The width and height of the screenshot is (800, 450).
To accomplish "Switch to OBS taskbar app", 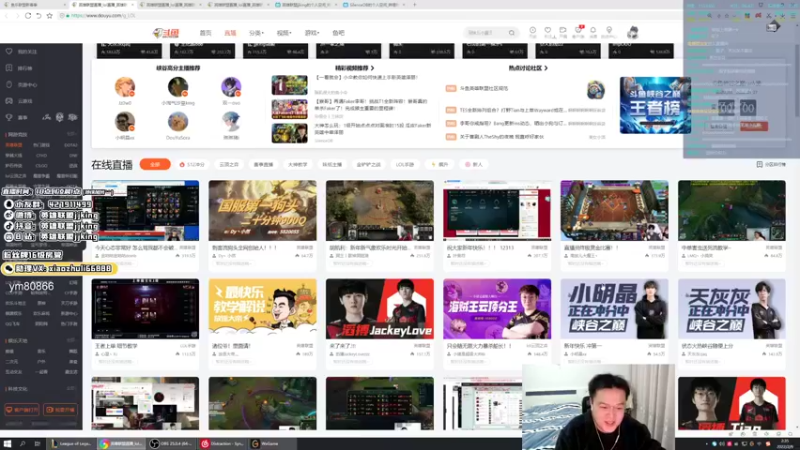I will [x=172, y=444].
